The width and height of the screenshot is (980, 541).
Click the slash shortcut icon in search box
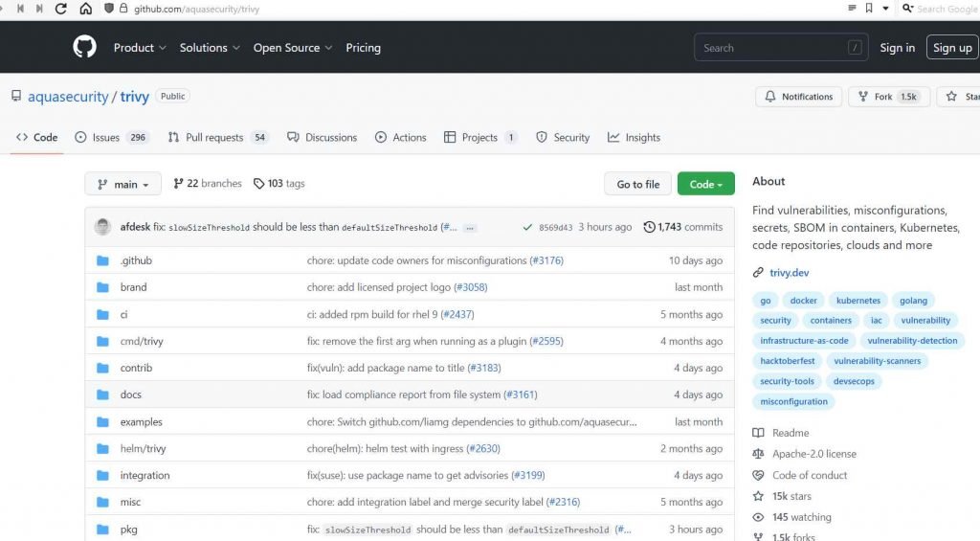855,48
